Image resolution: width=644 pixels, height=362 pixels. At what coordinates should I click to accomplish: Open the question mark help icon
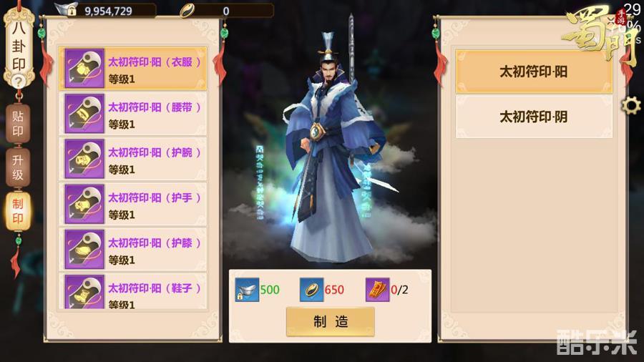point(18,82)
